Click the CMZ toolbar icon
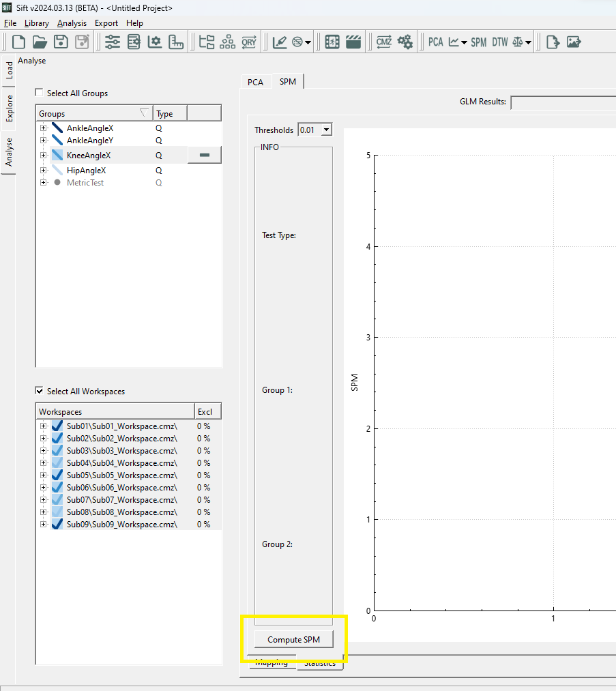Screen dimensions: 616x691 (x=384, y=42)
